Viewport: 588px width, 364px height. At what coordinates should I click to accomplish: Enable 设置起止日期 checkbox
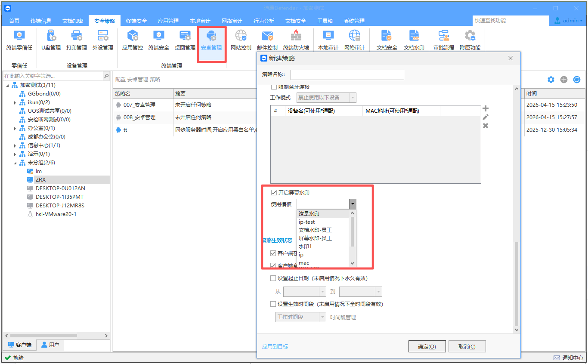pyautogui.click(x=273, y=278)
